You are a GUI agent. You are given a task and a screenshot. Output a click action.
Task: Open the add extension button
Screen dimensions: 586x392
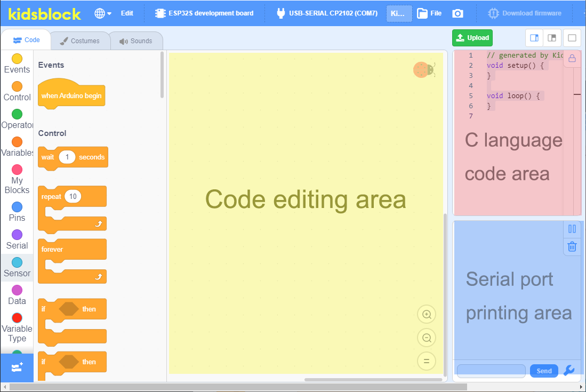point(17,367)
